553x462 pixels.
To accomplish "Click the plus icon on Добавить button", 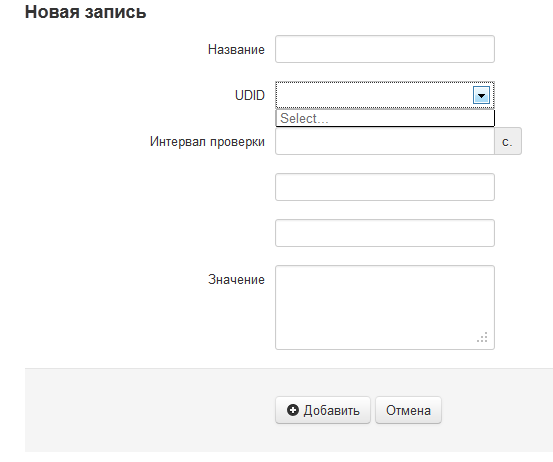I will (293, 410).
